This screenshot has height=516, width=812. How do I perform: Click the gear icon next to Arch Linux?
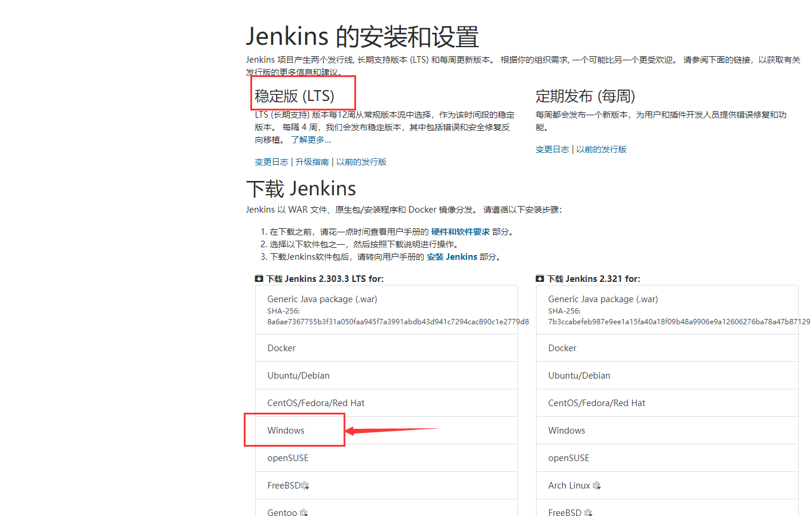click(596, 486)
